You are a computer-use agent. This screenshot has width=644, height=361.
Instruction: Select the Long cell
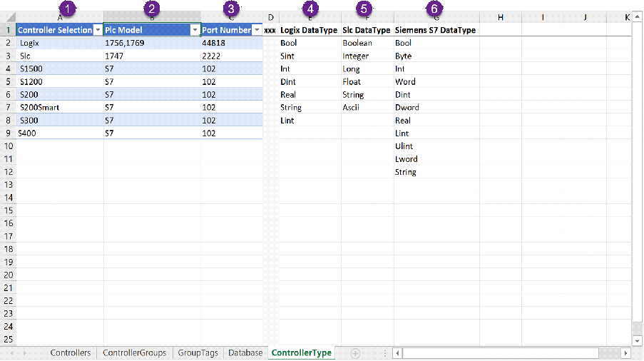(x=367, y=68)
